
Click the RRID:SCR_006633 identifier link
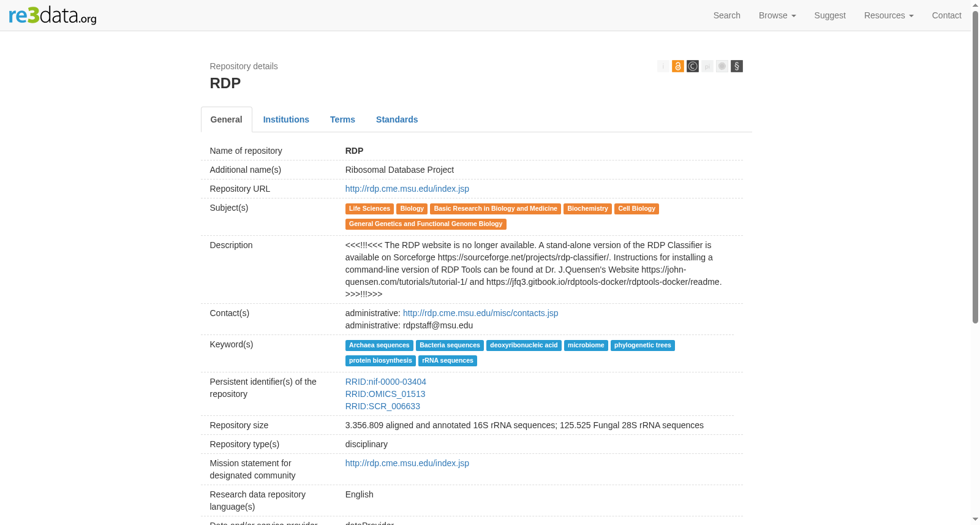[x=383, y=406]
